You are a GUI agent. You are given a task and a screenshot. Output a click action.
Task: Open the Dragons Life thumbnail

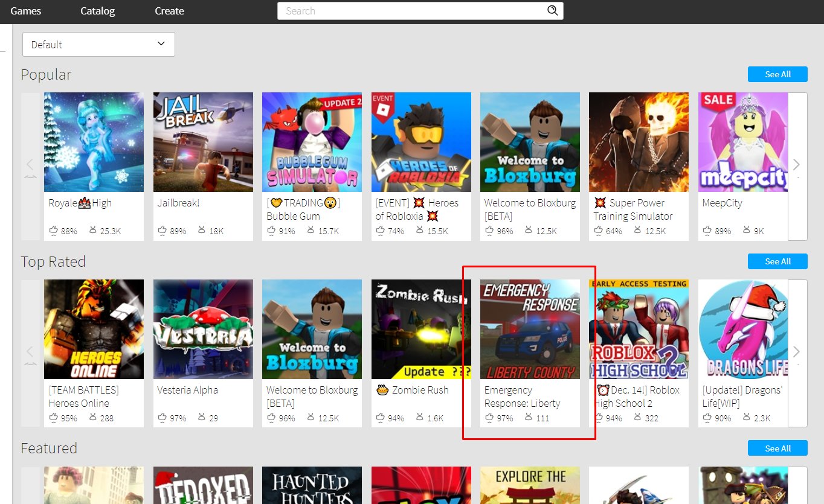tap(743, 329)
